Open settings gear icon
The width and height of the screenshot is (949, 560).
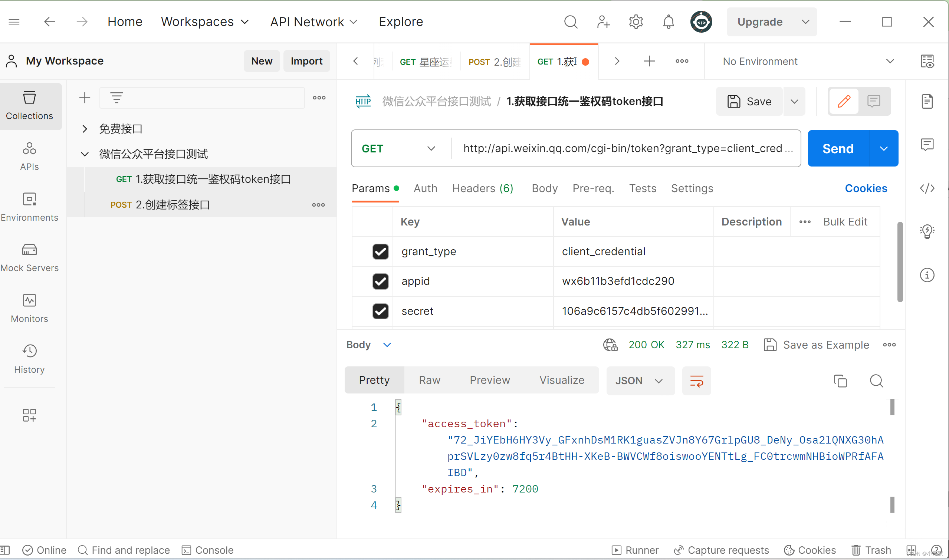coord(636,22)
